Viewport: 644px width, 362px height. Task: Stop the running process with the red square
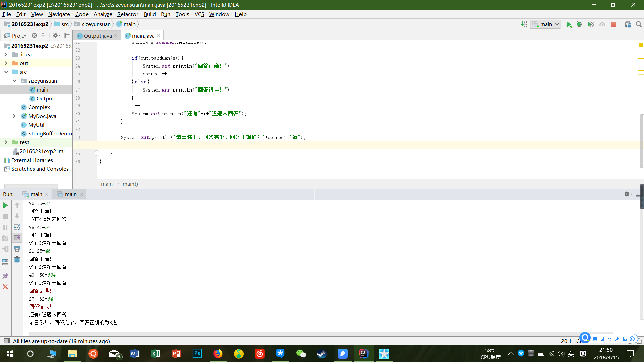click(614, 24)
